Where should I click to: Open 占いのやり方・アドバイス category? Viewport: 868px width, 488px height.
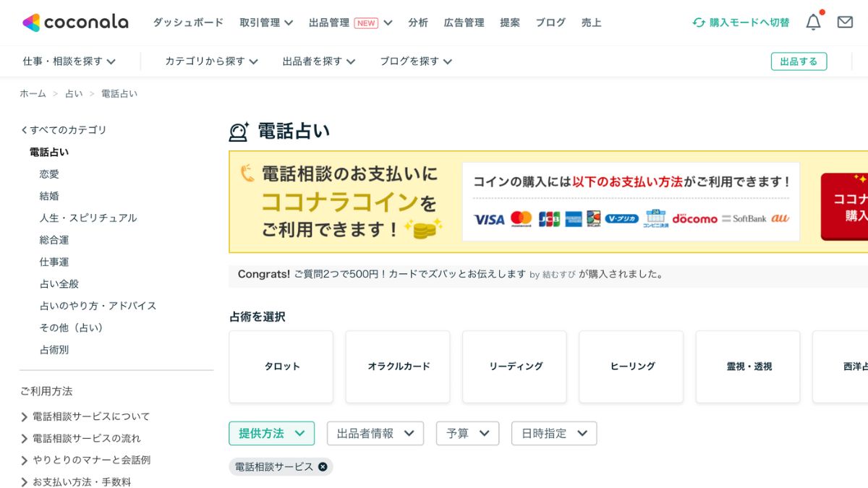click(98, 306)
